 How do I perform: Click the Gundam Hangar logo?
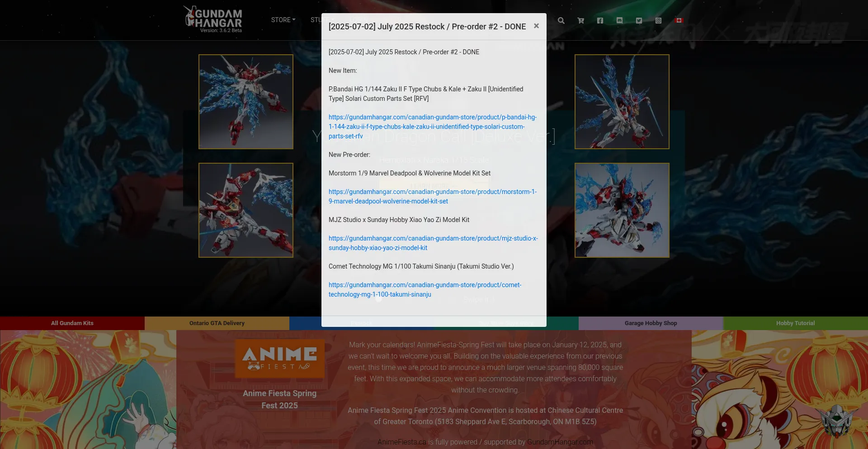click(213, 17)
